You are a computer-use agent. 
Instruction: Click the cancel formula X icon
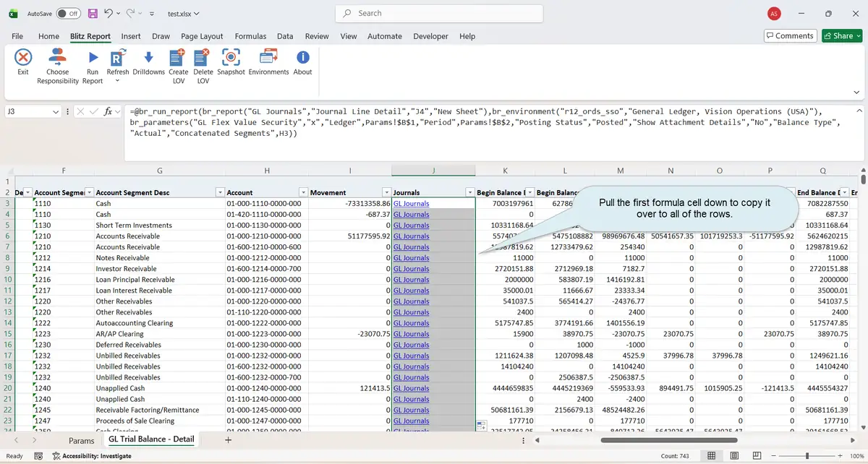(x=81, y=112)
